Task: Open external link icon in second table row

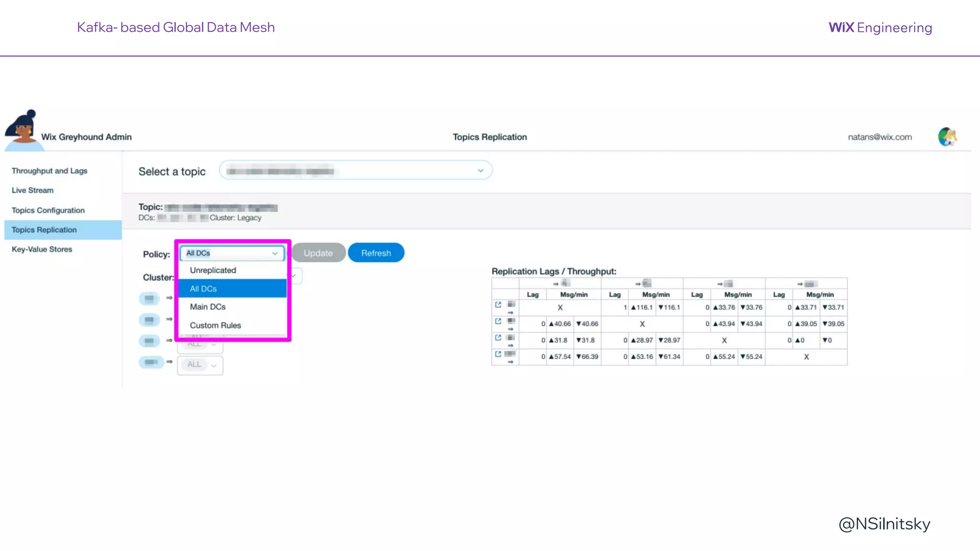Action: pyautogui.click(x=498, y=321)
